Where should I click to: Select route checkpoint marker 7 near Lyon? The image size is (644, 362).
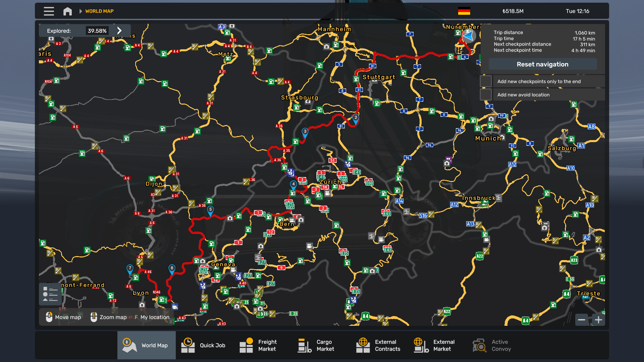click(130, 268)
